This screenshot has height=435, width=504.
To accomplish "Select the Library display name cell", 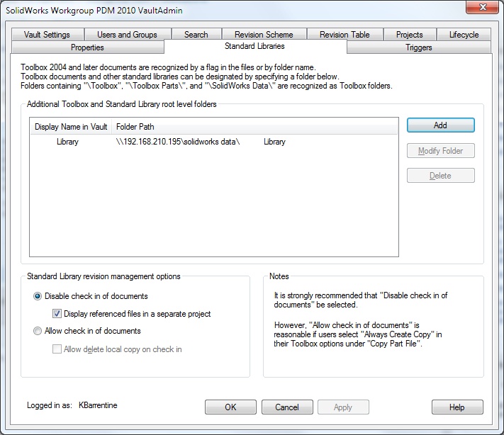I will pyautogui.click(x=67, y=142).
